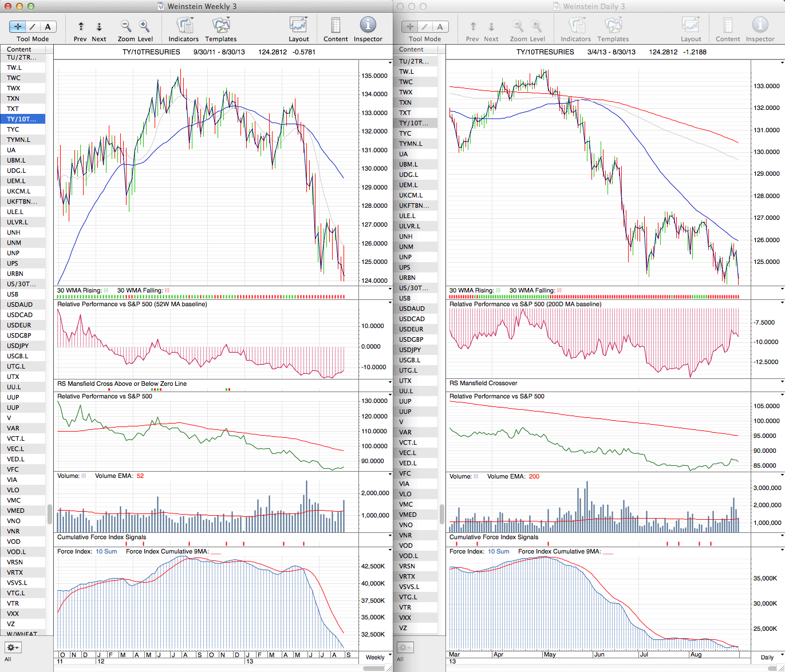Zoom out using minus magnifier in Weekly window
Viewport: 785px width, 672px height.
pos(126,26)
